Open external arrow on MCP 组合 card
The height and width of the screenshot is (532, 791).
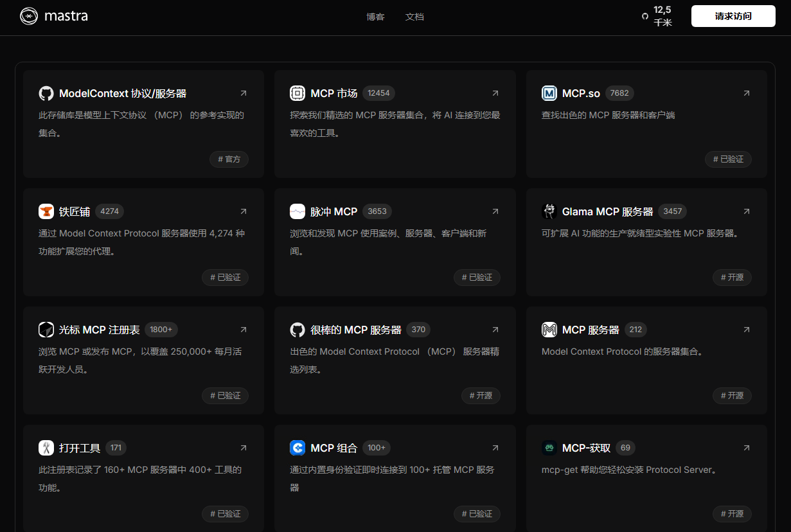(x=495, y=448)
